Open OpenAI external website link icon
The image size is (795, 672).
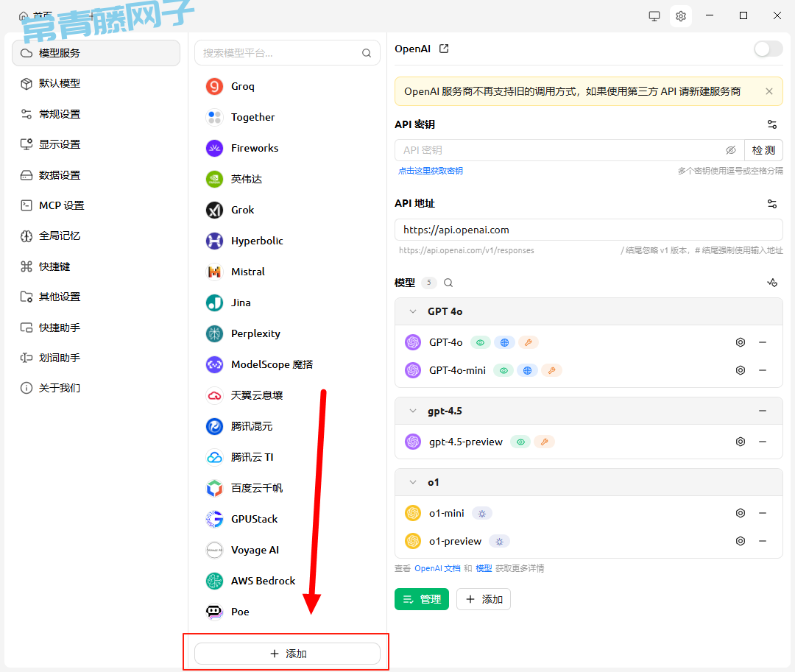(444, 49)
